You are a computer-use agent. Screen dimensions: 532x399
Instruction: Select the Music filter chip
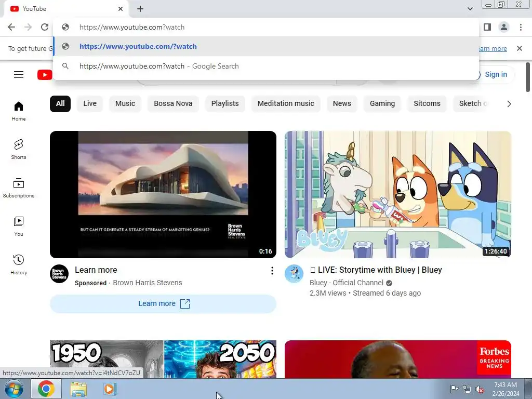[125, 103]
